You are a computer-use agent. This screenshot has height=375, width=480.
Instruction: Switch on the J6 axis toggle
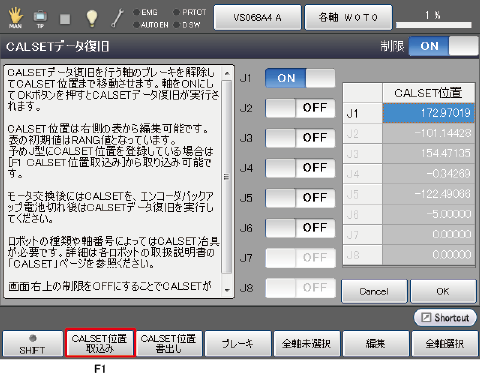300,228
